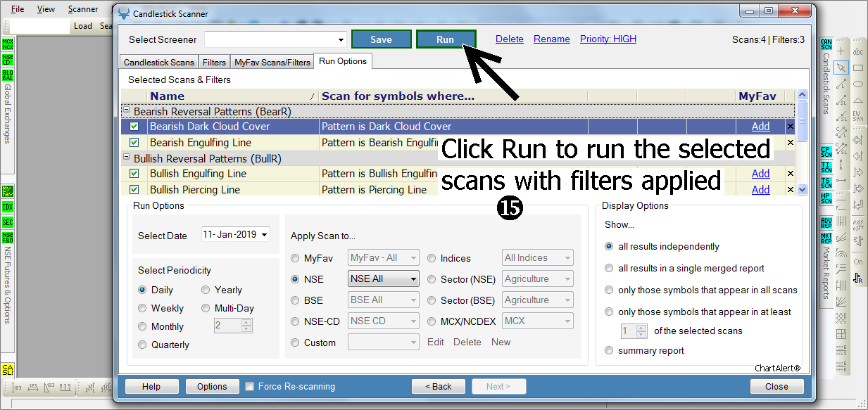Image resolution: width=868 pixels, height=410 pixels.
Task: Click the scans list vertical scrollbar
Action: tap(802, 143)
